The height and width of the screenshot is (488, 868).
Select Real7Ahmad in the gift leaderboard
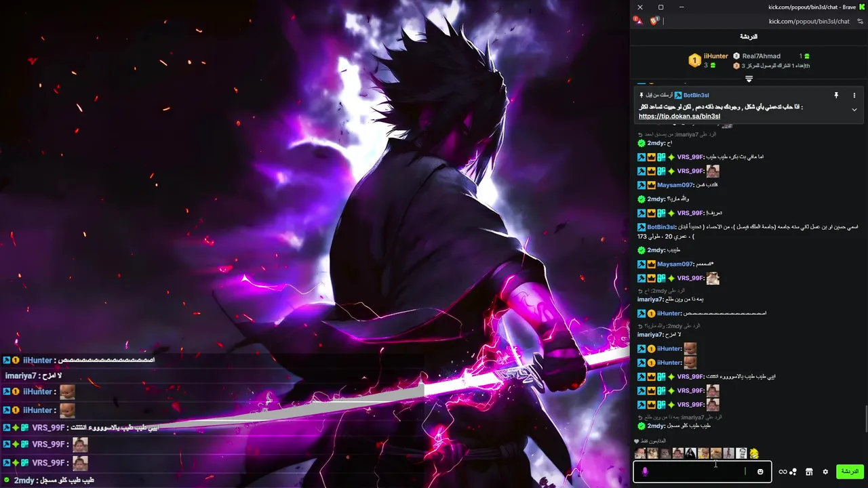[761, 56]
